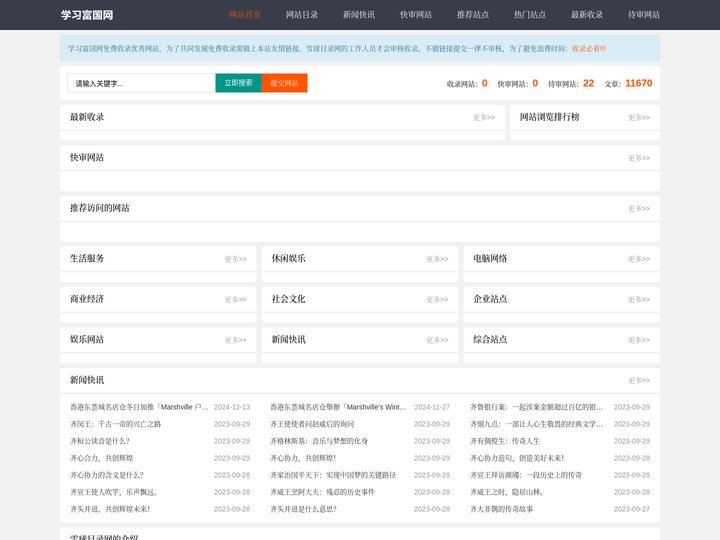720x540 pixels.
Task: Open 休闲娱乐 category heading
Action: [x=288, y=259]
